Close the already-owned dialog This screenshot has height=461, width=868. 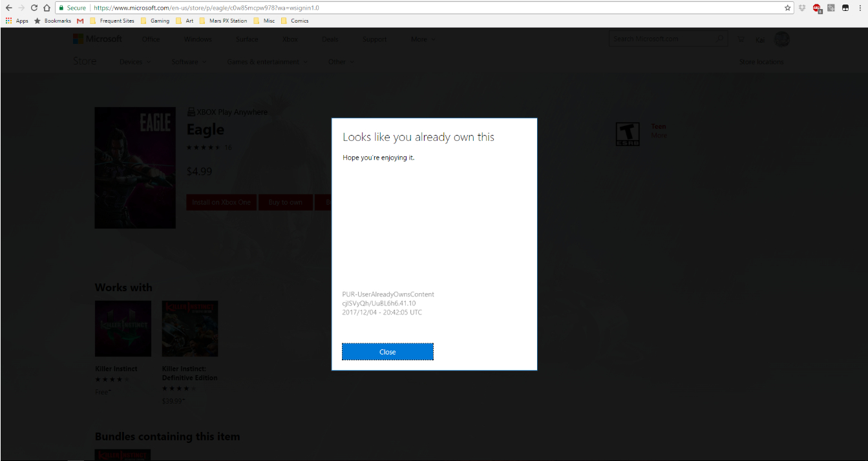tap(388, 352)
